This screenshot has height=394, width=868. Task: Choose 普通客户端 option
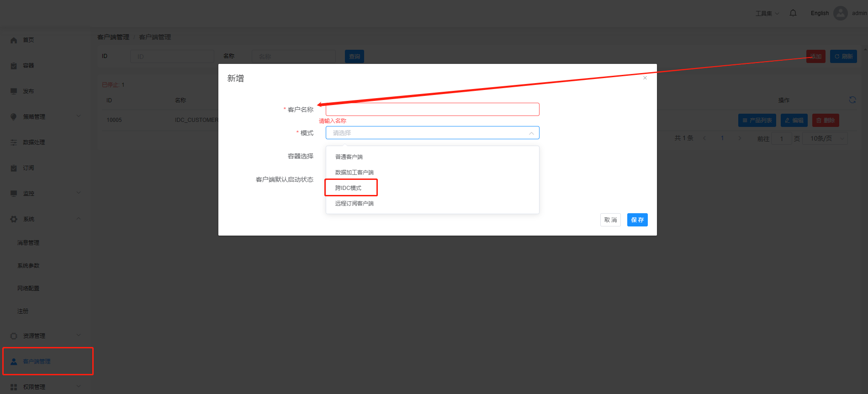tap(349, 157)
